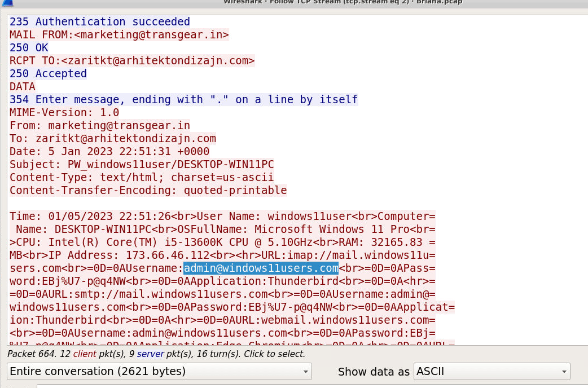Image resolution: width=588 pixels, height=388 pixels.
Task: Open the Entire conversation dropdown
Action: [159, 371]
